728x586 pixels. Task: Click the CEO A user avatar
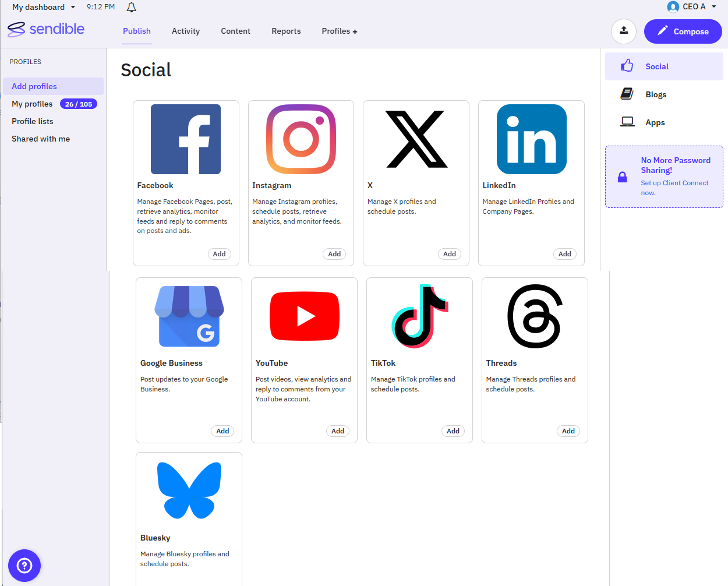[673, 7]
